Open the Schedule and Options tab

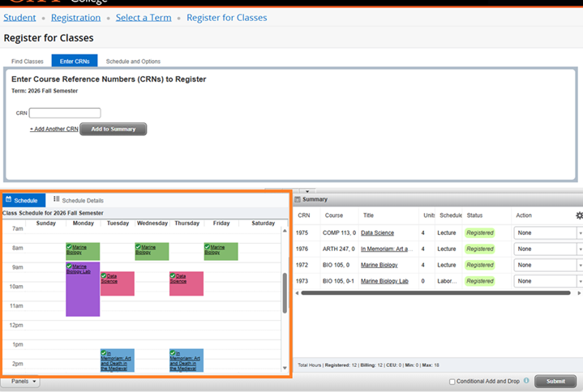click(x=133, y=62)
